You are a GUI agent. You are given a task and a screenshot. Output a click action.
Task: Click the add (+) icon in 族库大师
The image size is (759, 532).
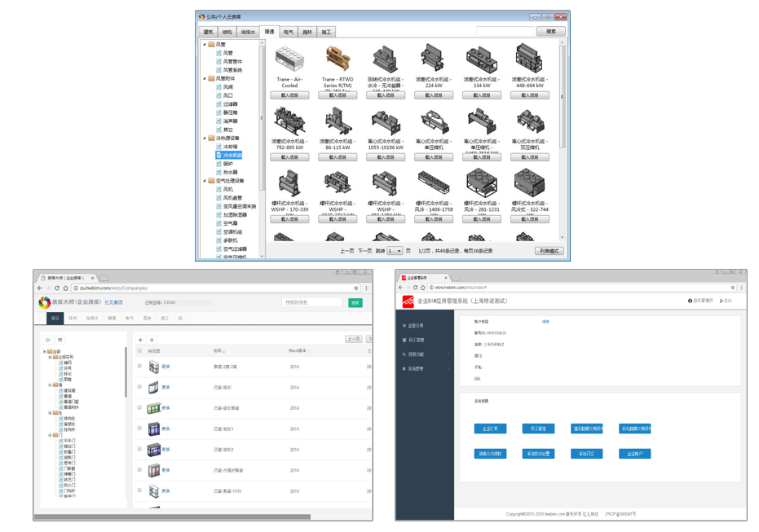(140, 340)
